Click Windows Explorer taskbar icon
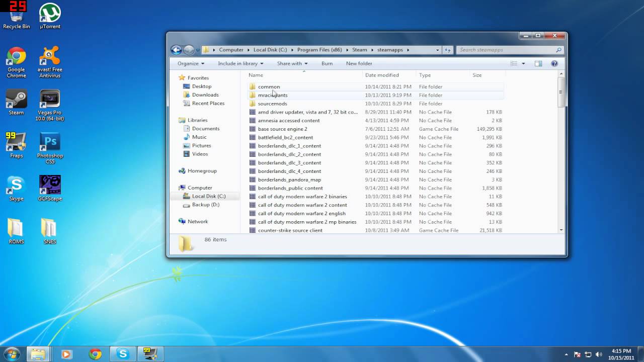This screenshot has width=644, height=362. [x=38, y=354]
